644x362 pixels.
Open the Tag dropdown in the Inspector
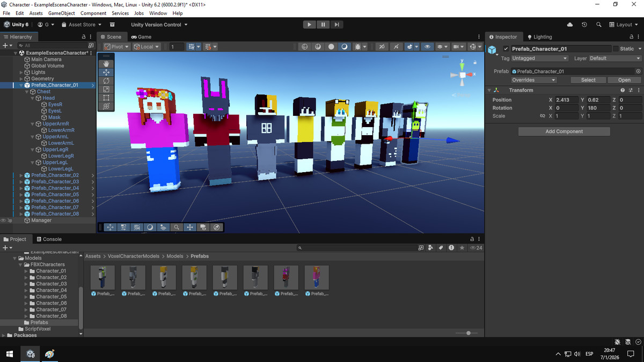[x=538, y=58]
